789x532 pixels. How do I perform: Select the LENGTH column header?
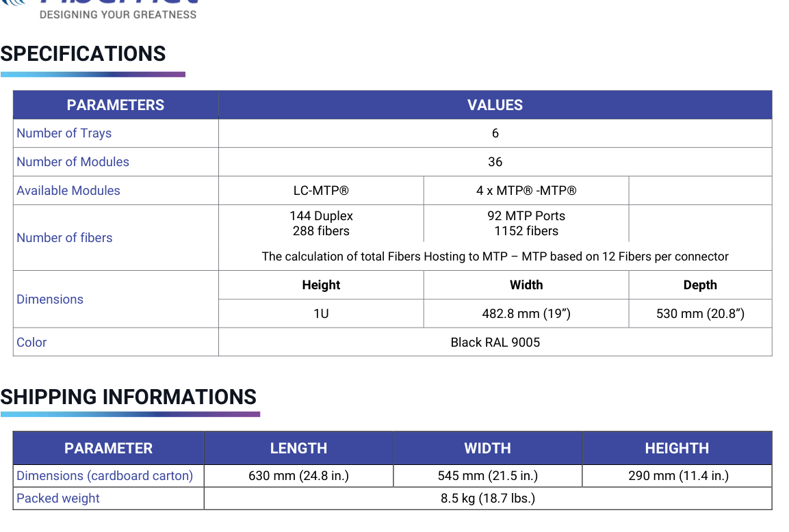(298, 448)
